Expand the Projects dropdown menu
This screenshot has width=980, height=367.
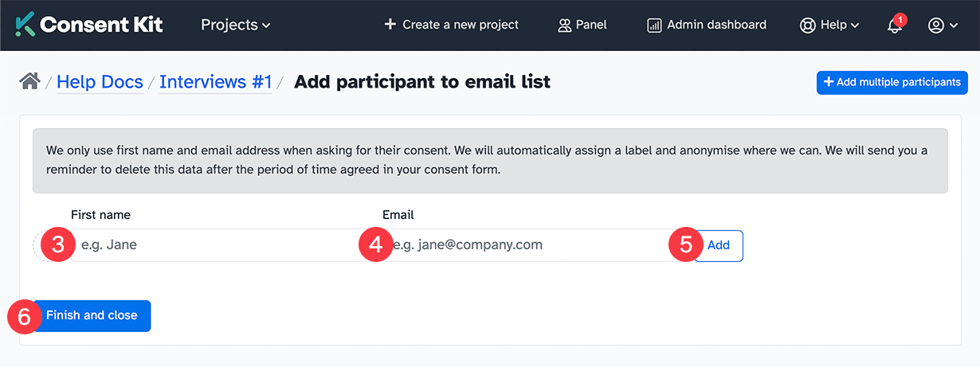pos(236,25)
